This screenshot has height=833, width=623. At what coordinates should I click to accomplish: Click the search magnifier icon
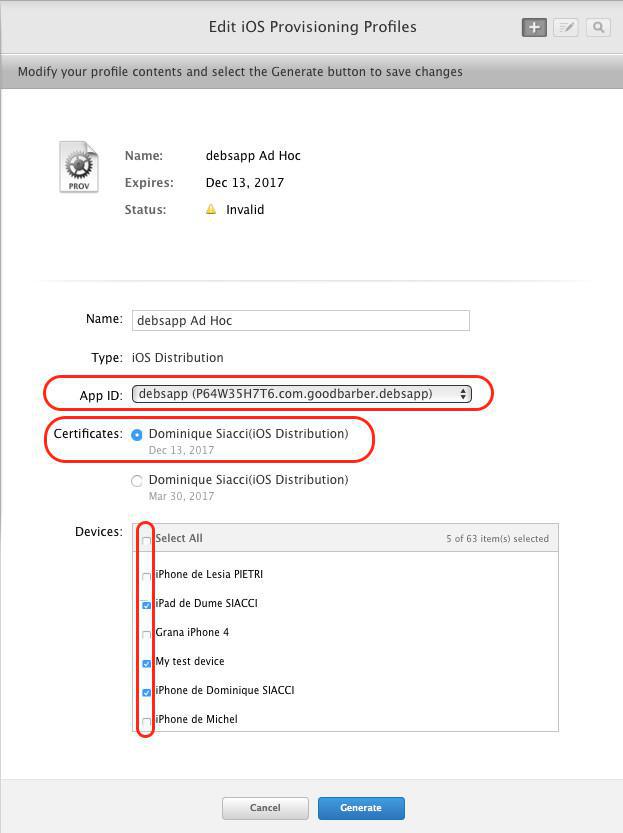[598, 27]
